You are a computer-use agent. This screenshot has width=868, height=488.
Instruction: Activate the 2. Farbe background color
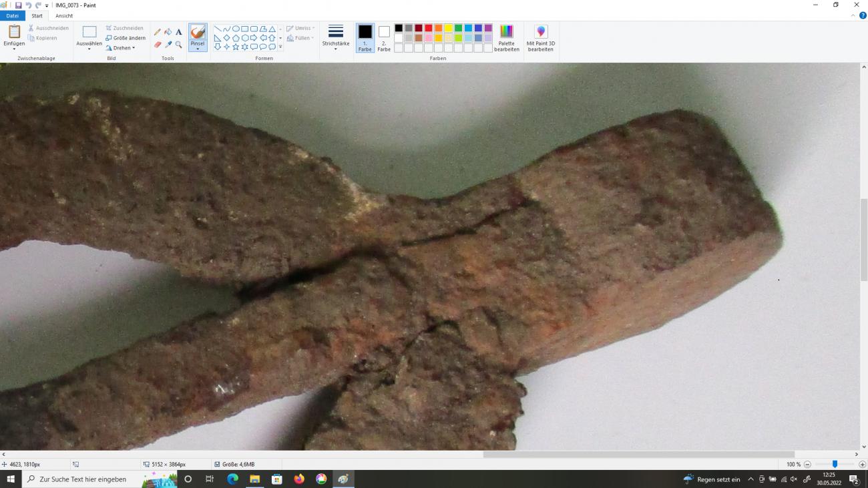384,38
